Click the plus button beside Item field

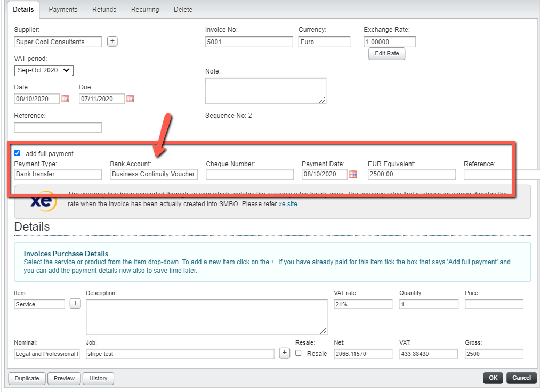[x=75, y=304]
